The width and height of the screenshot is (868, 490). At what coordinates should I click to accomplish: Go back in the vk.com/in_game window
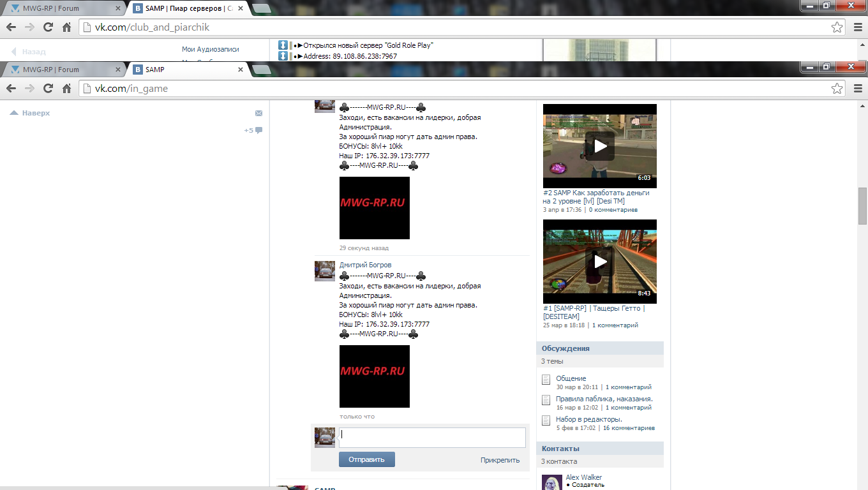pos(11,89)
